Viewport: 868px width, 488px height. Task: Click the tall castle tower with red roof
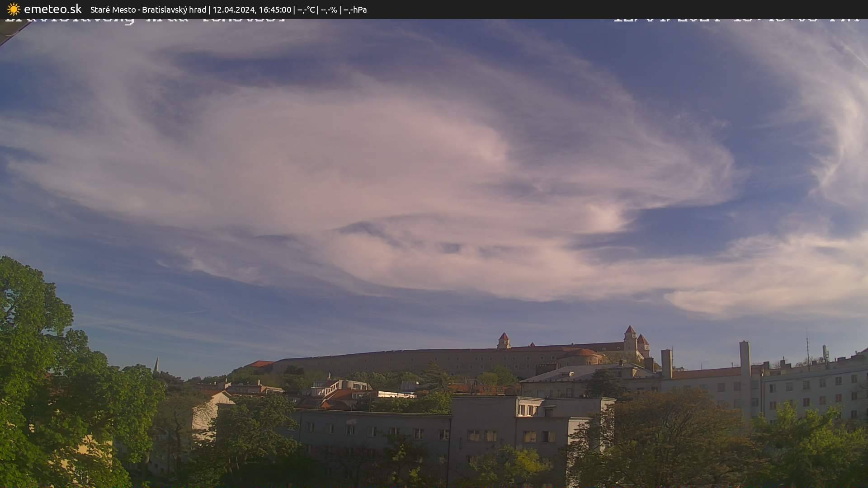[630, 339]
